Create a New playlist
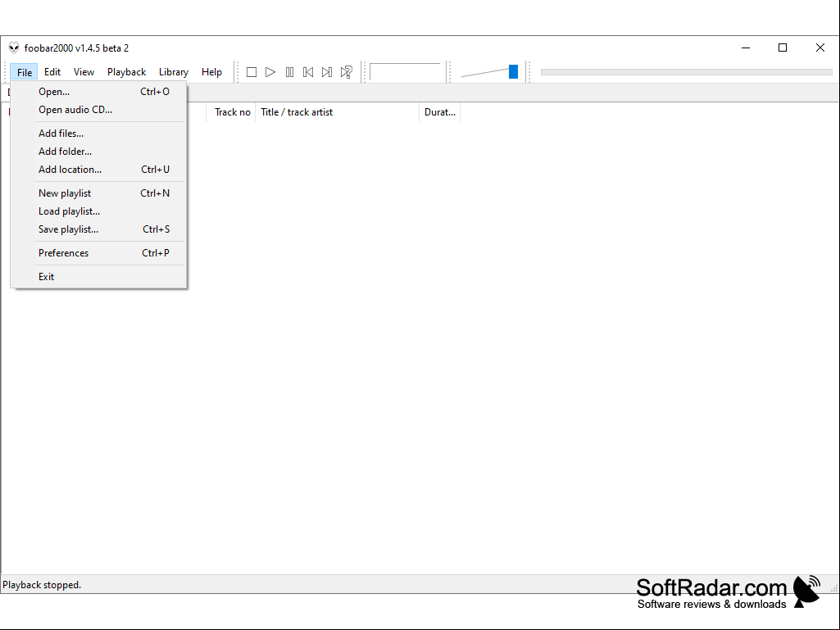Image resolution: width=840 pixels, height=630 pixels. tap(98, 193)
